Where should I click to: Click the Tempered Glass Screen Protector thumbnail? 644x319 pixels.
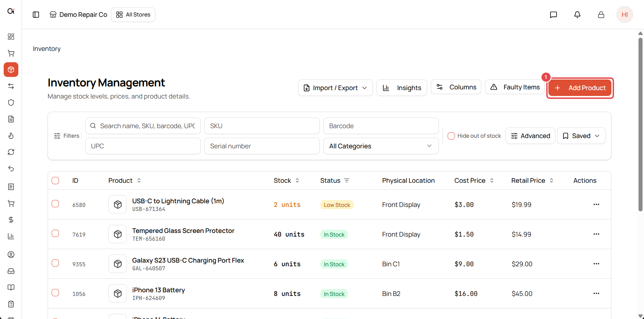[118, 234]
